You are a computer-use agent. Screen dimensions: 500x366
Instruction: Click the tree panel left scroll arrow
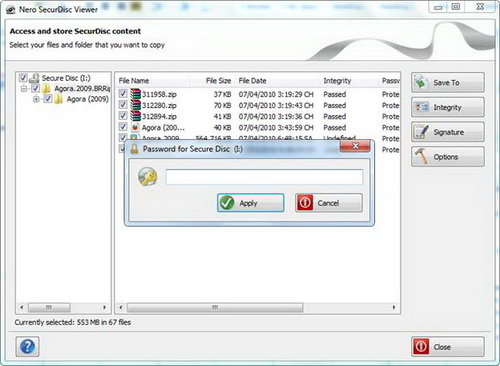(22, 307)
